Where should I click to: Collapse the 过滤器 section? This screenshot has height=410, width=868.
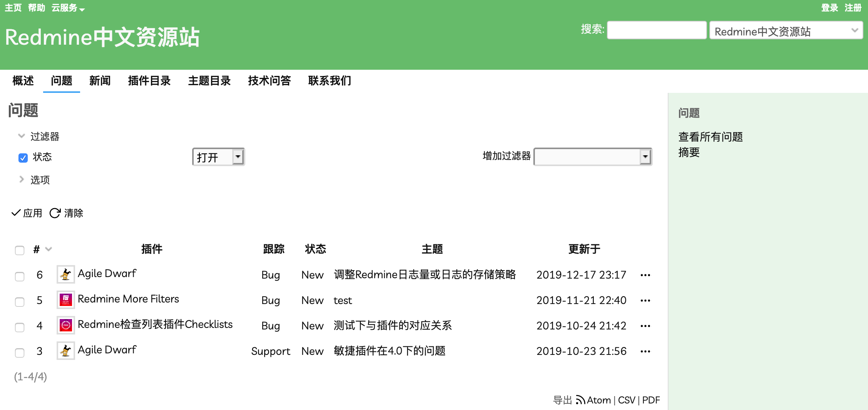pyautogui.click(x=39, y=136)
